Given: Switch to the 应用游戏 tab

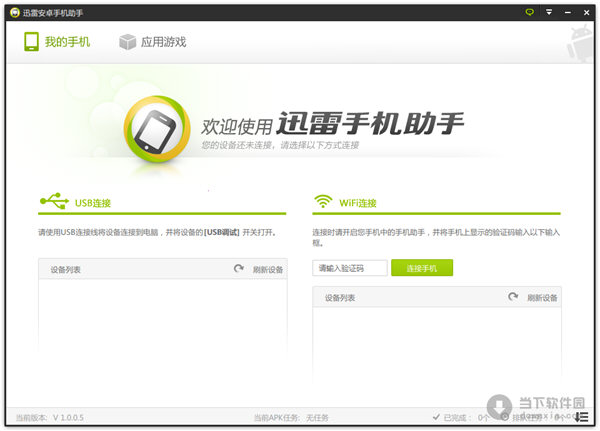Looking at the screenshot, I should click(153, 42).
